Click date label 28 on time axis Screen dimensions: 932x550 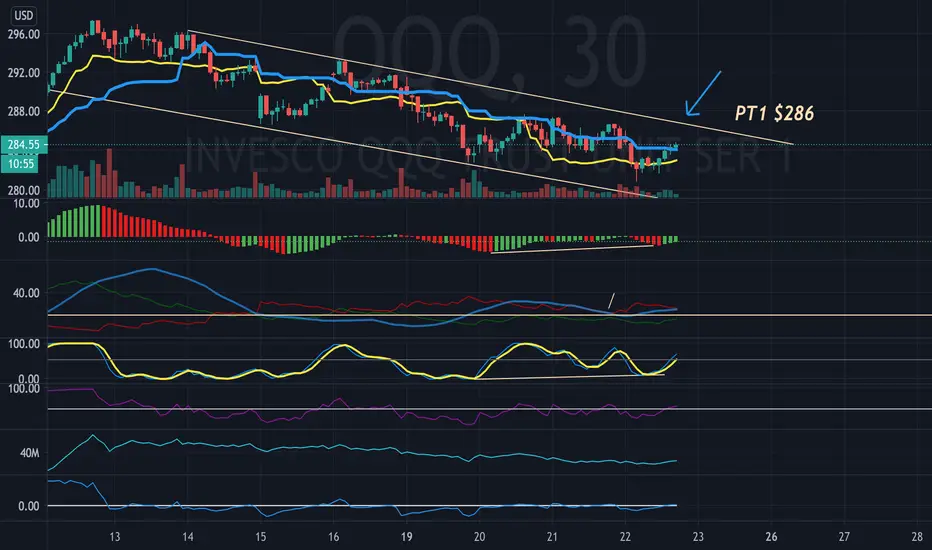917,537
